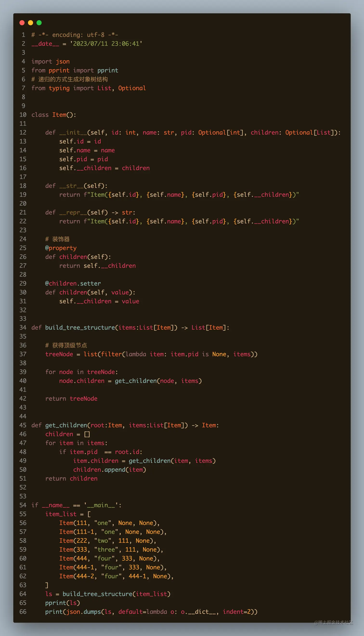
Task: Click the "if __name__ == '__main__':" line
Action: (76, 505)
